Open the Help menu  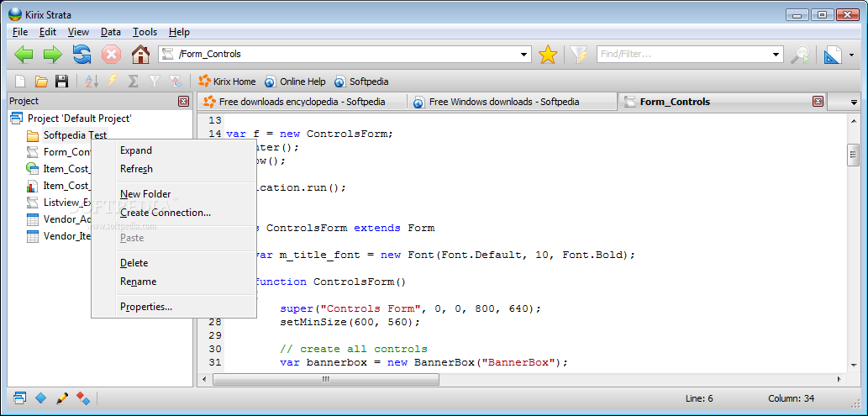(x=179, y=32)
